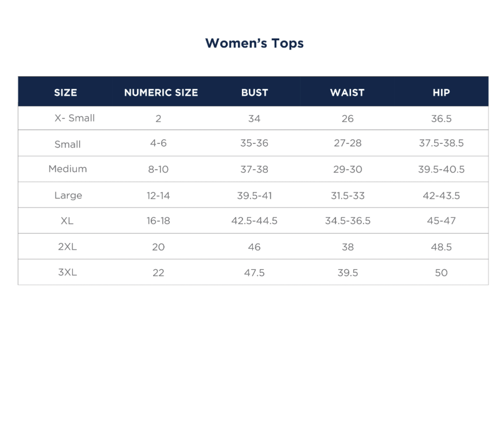Click the WAIST column header

347,92
